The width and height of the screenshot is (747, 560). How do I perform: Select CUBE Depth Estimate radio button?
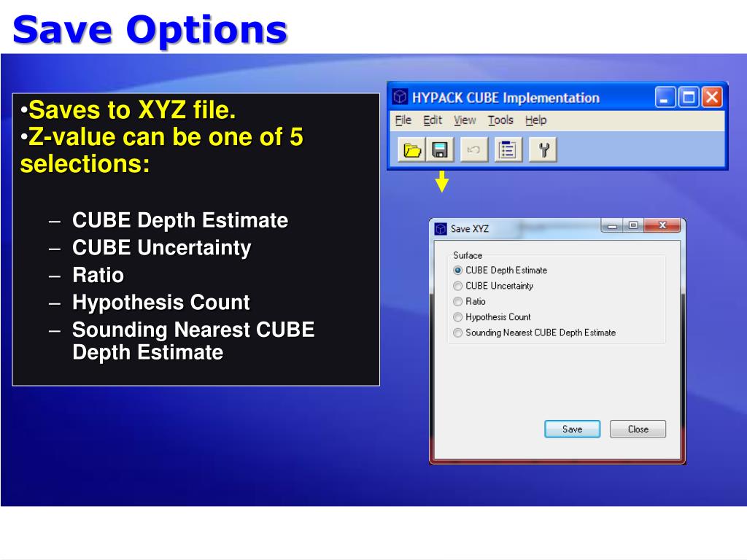(458, 271)
